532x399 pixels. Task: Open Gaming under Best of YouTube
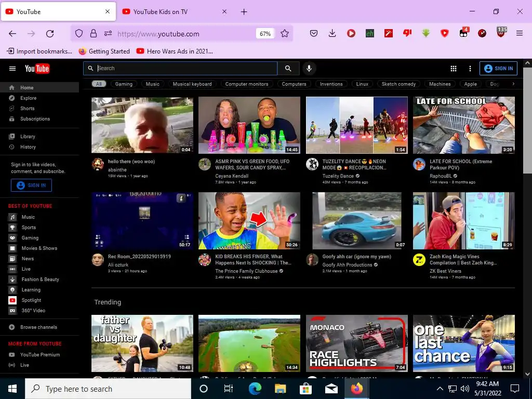(39, 238)
